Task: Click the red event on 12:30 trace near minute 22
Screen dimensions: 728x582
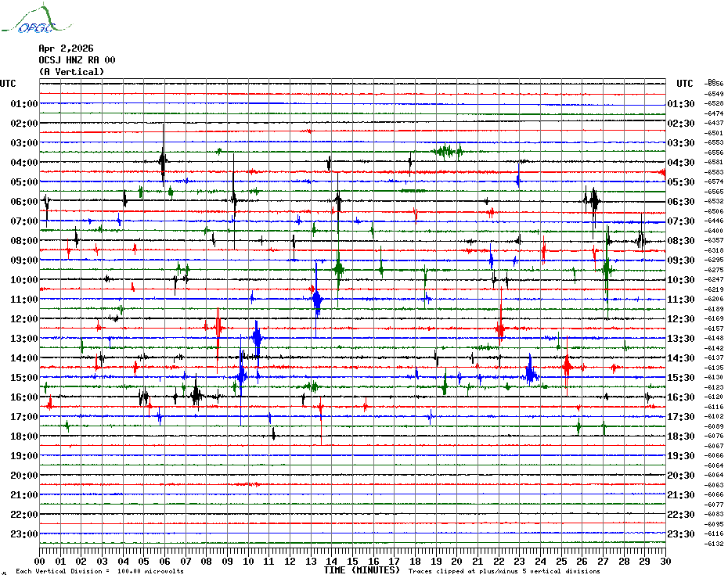Action: click(x=500, y=329)
